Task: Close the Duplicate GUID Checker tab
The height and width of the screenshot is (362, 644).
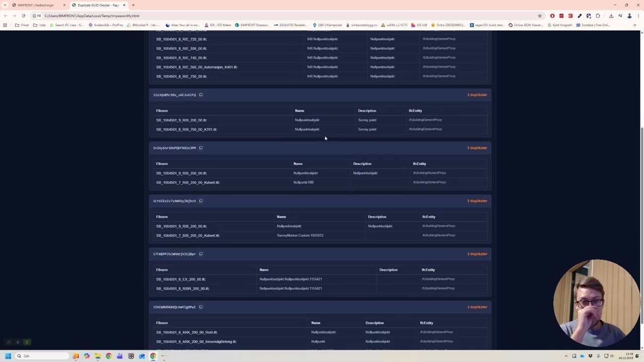Action: click(x=124, y=5)
